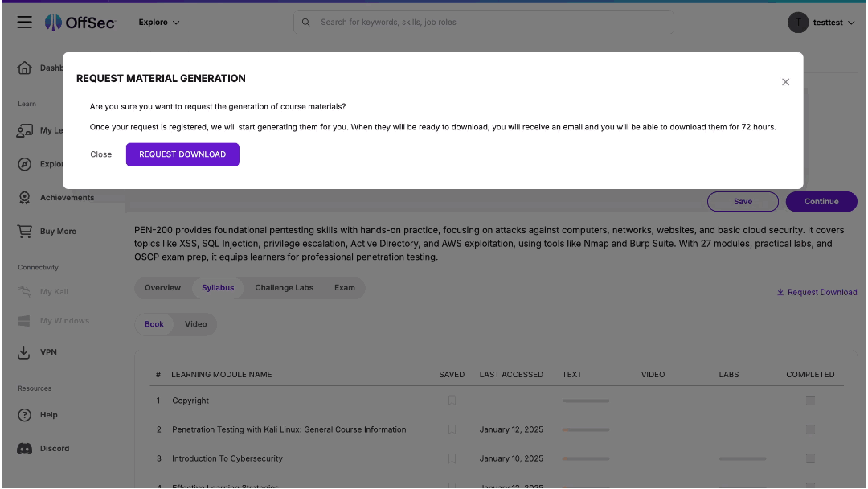Open the Discord sidebar link
This screenshot has width=868, height=489.
click(55, 449)
